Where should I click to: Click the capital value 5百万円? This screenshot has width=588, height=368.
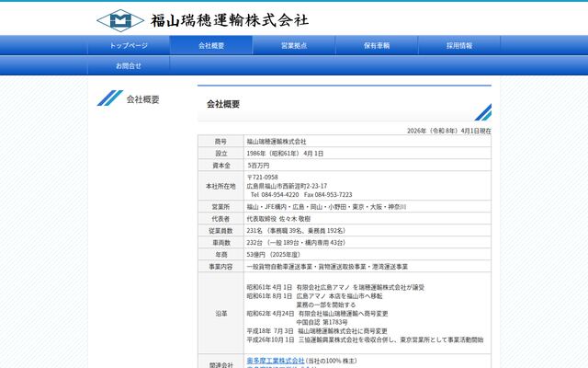pos(258,166)
